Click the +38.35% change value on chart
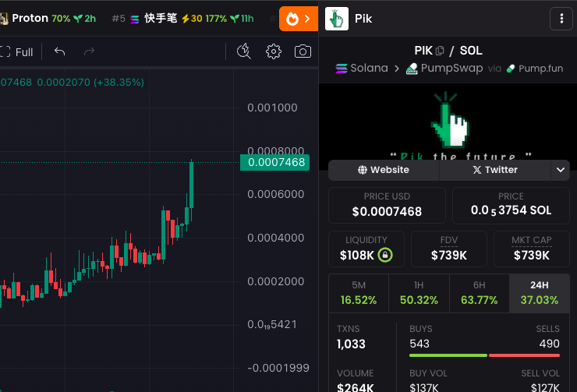 point(119,82)
